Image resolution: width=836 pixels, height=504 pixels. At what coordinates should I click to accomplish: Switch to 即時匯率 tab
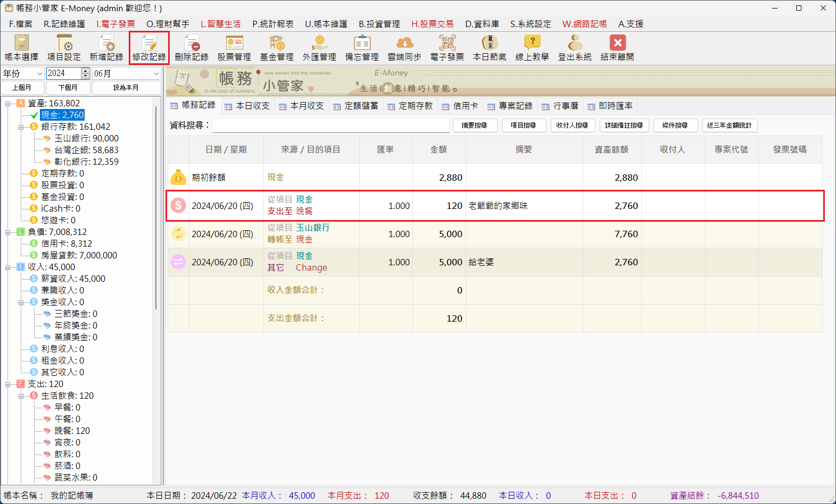coord(610,106)
